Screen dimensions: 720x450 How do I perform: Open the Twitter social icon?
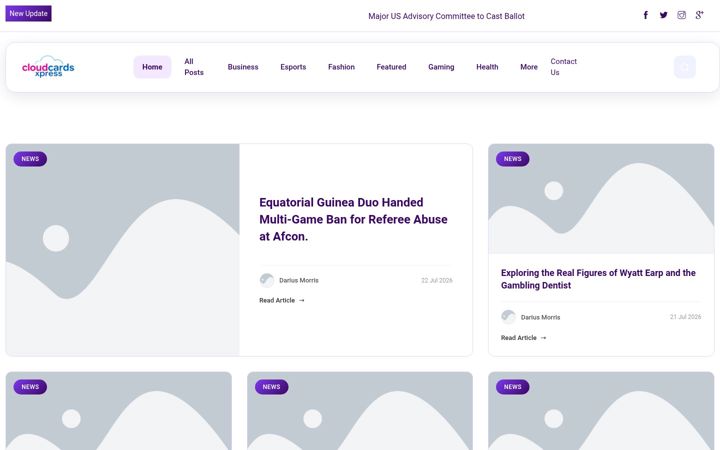tap(664, 15)
